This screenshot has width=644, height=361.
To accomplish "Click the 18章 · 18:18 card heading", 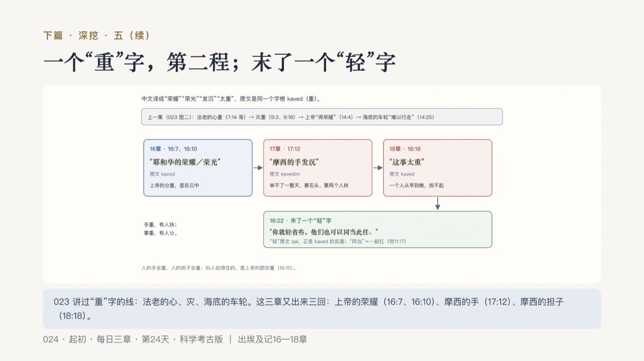I will click(405, 149).
